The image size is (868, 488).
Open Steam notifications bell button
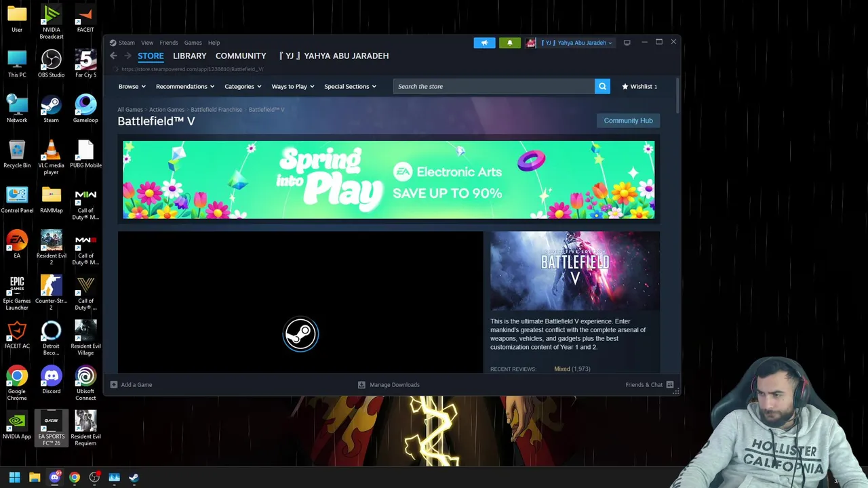coord(510,43)
